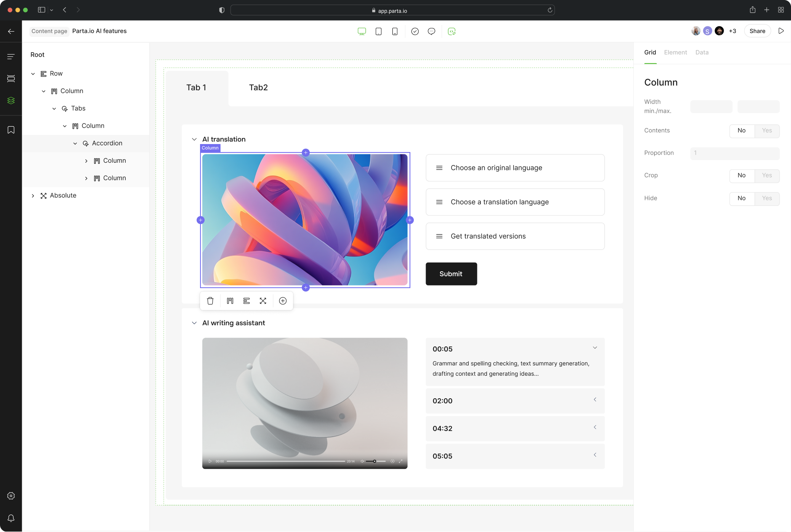The image size is (791, 532).
Task: Set Hide toggle to Yes
Action: [x=767, y=198]
